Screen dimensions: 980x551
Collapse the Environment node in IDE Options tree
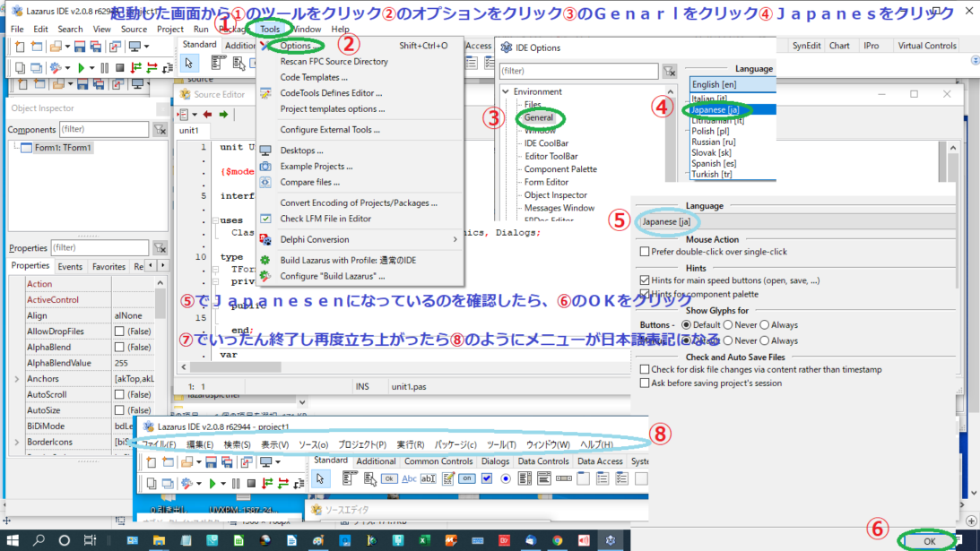point(506,91)
